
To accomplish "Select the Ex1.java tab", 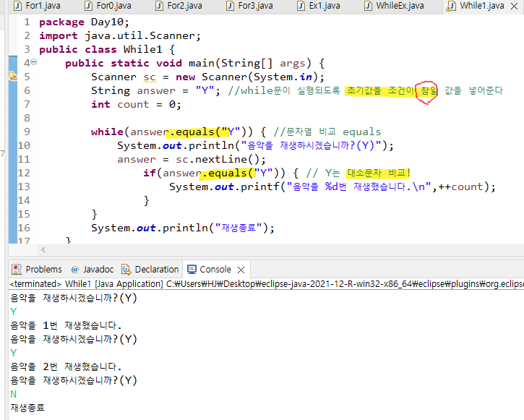I will tap(319, 6).
